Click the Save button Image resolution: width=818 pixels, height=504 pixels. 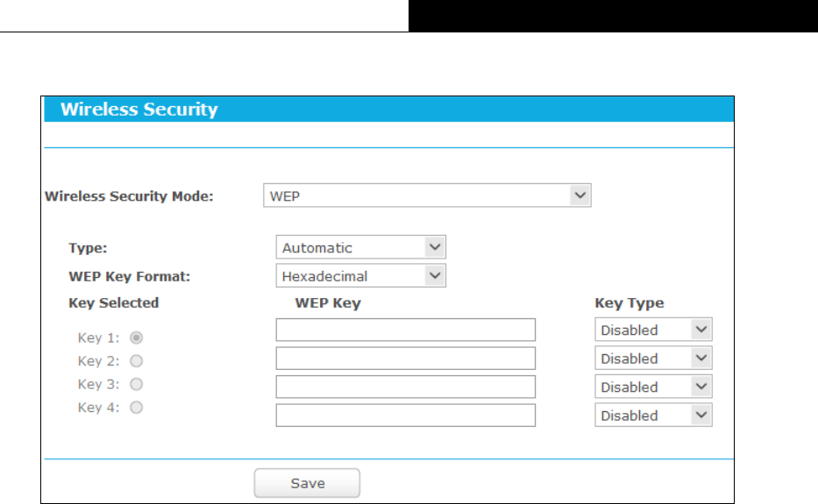tap(307, 483)
